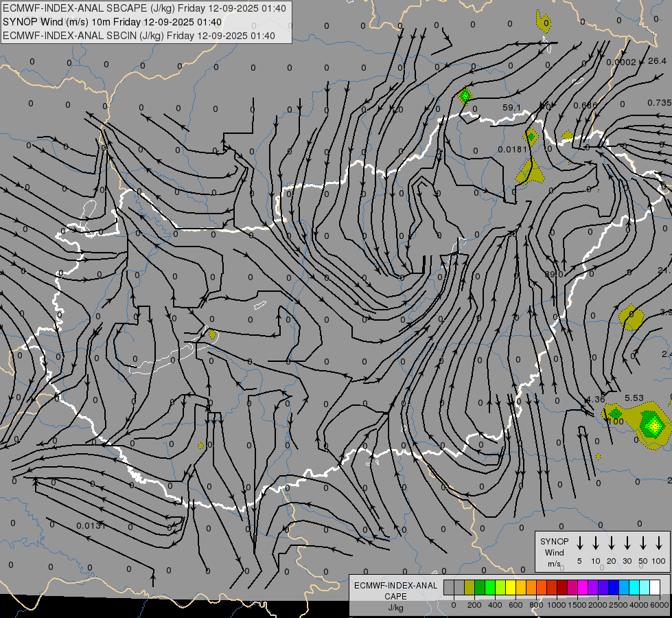Click the wind legend arrow above 100
672x618 pixels.
click(659, 543)
